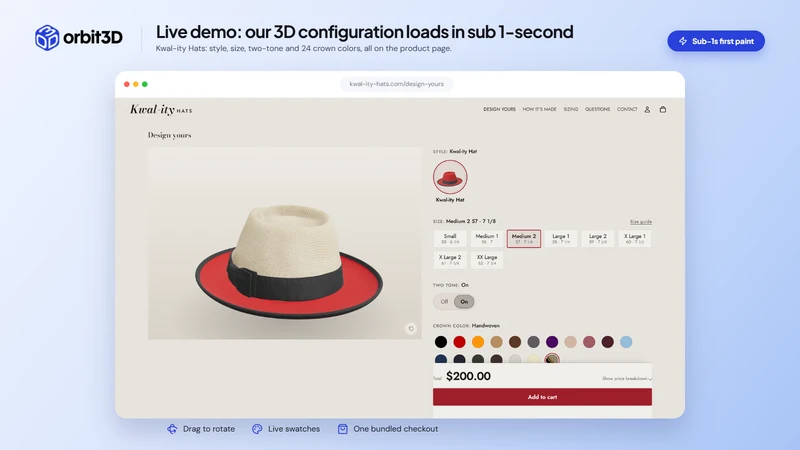The width and height of the screenshot is (800, 450).
Task: Click the $200.00 total price
Action: pos(468,376)
